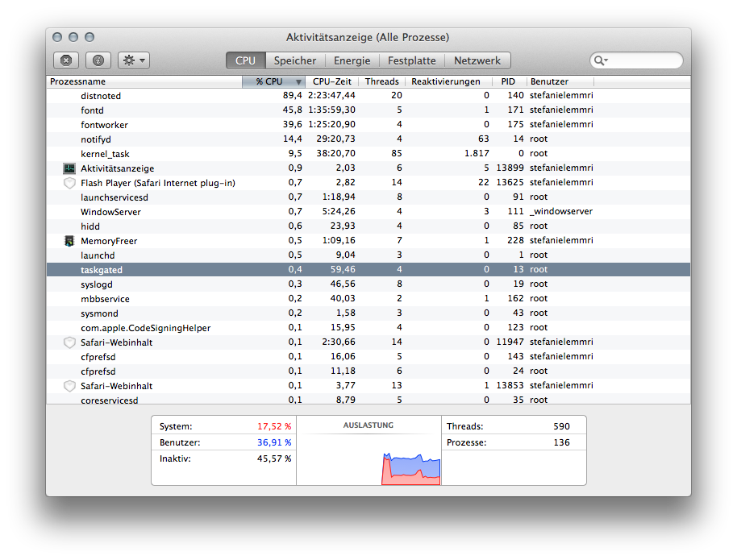Click the System value 17,52 %
The width and height of the screenshot is (737, 560).
pyautogui.click(x=274, y=426)
